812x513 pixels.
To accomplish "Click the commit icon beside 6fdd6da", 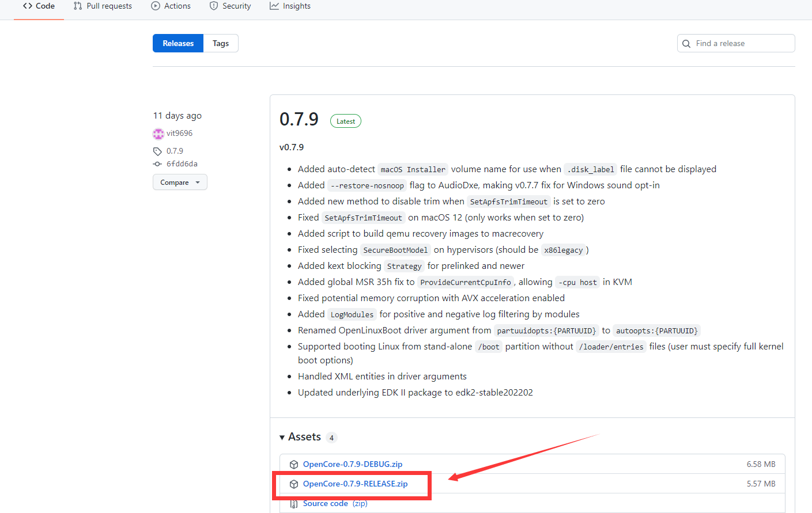I will [157, 164].
